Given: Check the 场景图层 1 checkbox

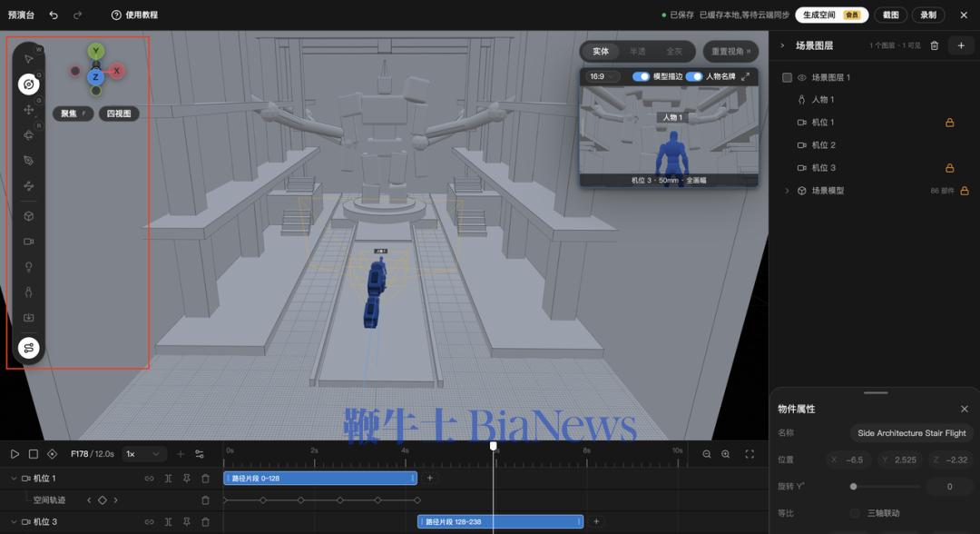Looking at the screenshot, I should [x=787, y=77].
